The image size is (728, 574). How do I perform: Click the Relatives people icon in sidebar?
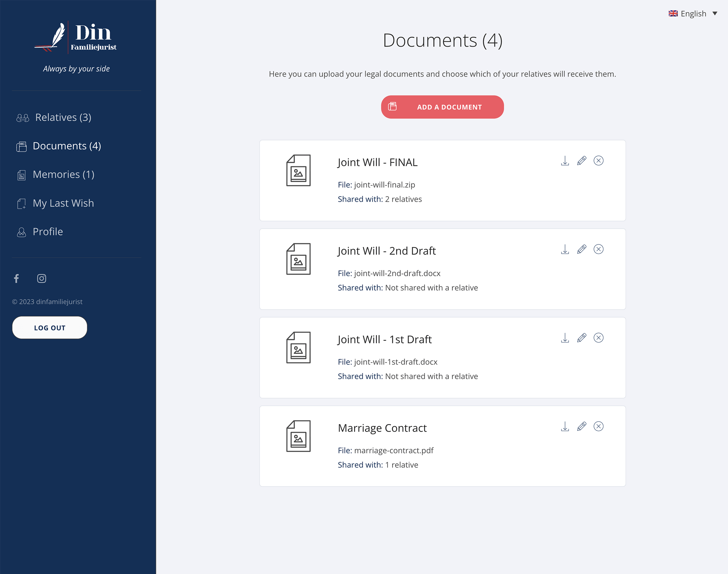tap(23, 118)
